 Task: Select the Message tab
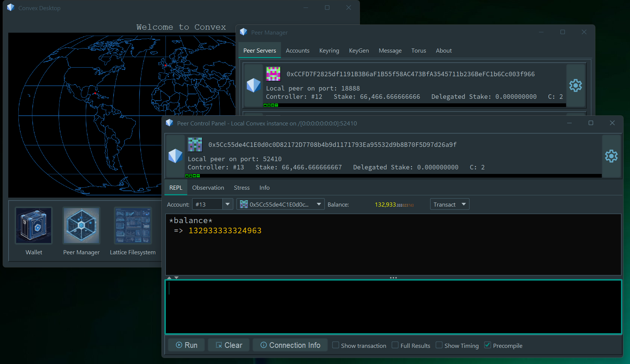390,51
